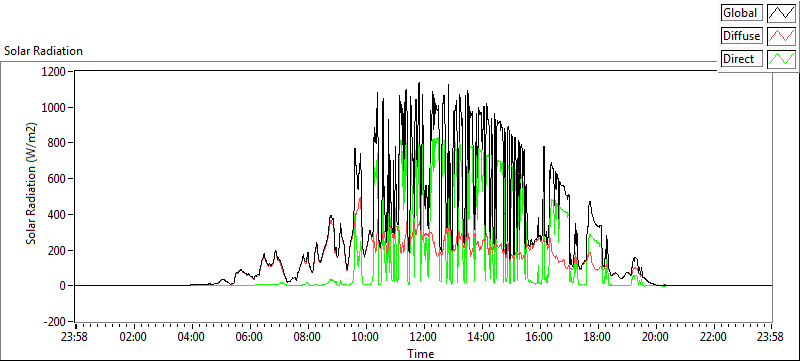Click the Global plot legend line icon
Screen dimensions: 800x361
(x=781, y=13)
